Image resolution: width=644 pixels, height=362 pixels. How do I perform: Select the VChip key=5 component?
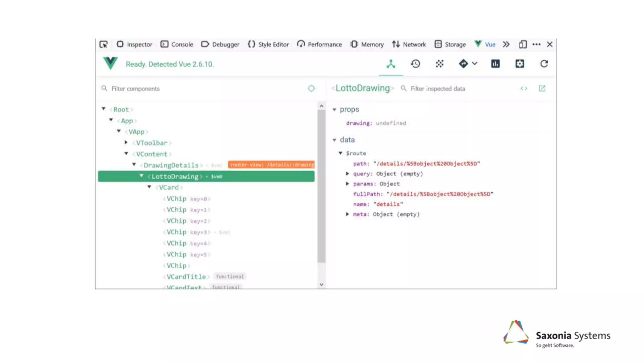pos(186,255)
